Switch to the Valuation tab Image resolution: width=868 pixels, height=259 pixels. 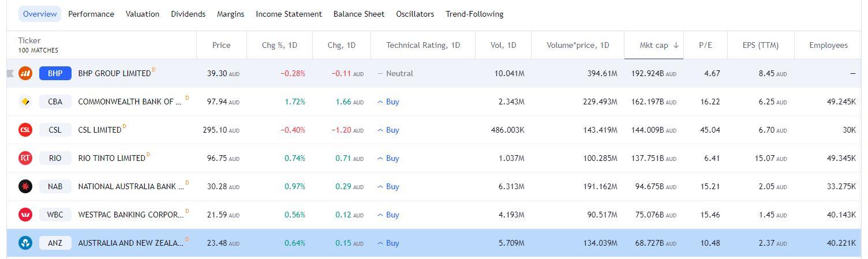click(x=143, y=14)
